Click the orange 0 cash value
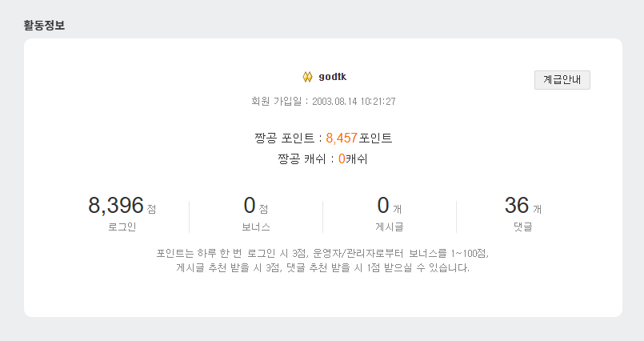The image size is (644, 341). (342, 158)
